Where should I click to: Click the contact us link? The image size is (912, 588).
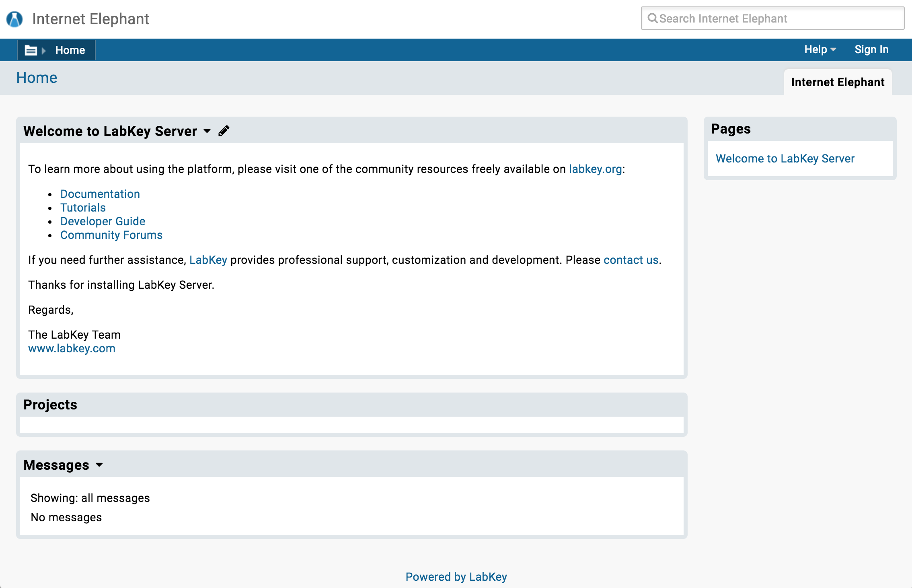[x=631, y=260]
